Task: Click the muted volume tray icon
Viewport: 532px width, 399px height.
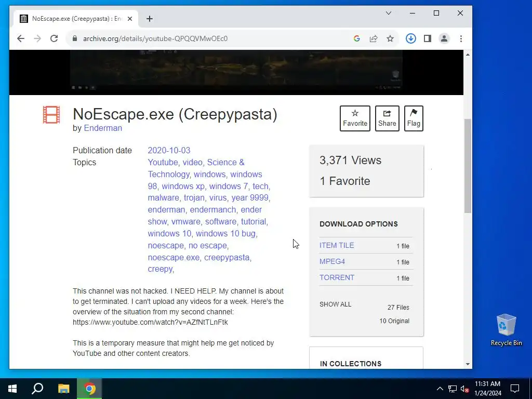Action: [x=465, y=389]
